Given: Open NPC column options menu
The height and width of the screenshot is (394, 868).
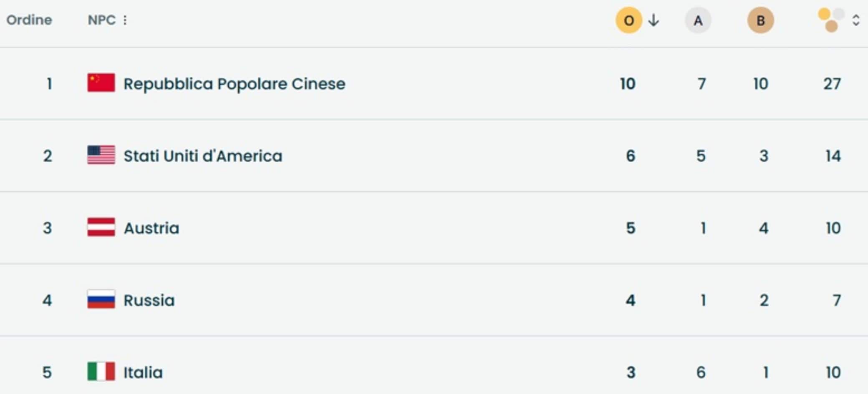Looking at the screenshot, I should click(x=125, y=20).
